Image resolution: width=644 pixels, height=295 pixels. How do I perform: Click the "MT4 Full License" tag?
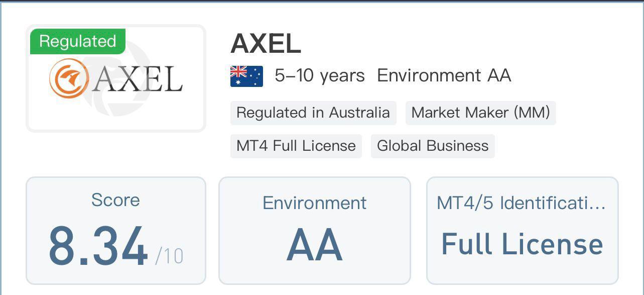pyautogui.click(x=296, y=146)
